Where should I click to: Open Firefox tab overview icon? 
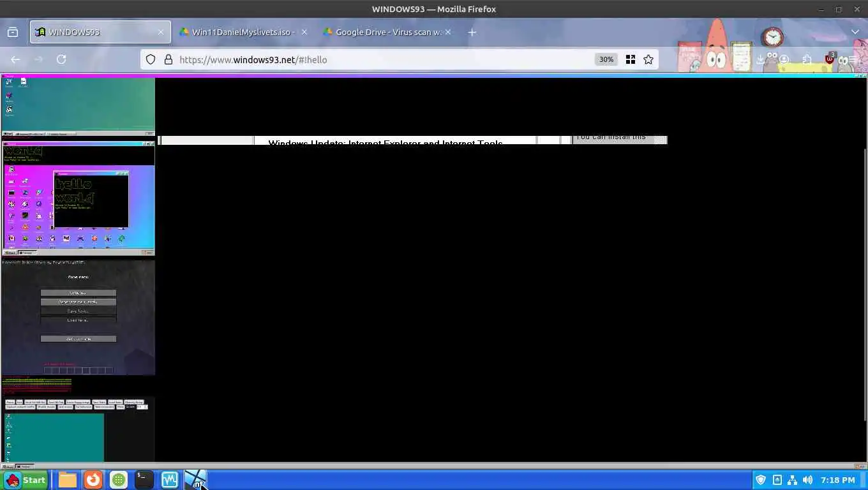12,32
